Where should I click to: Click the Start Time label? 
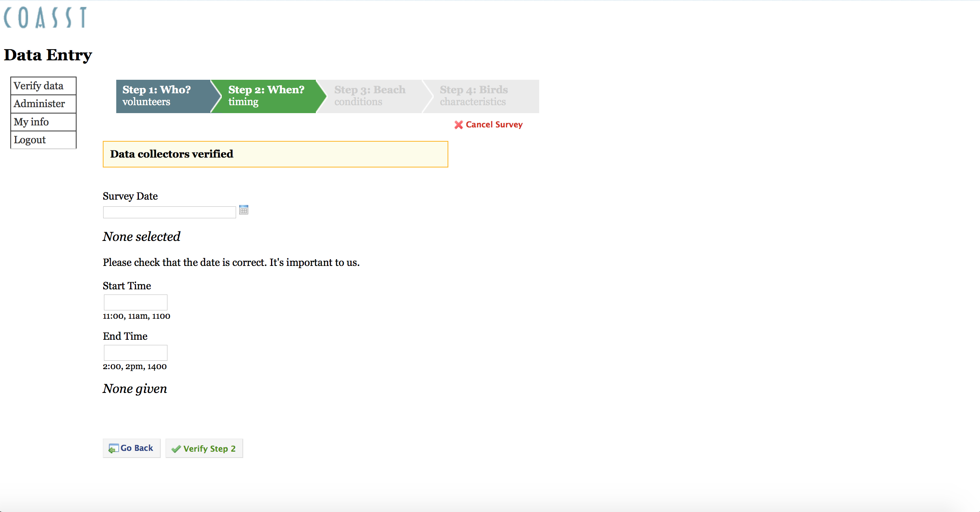[127, 286]
